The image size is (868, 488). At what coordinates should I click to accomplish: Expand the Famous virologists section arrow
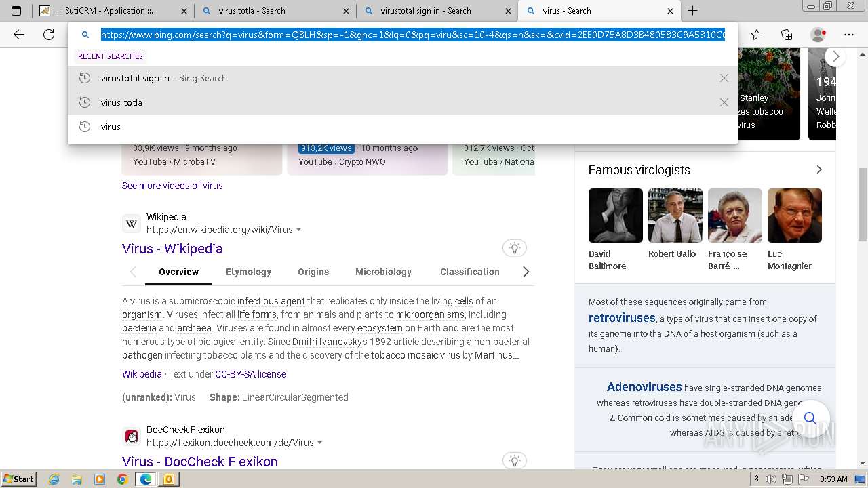pyautogui.click(x=818, y=169)
